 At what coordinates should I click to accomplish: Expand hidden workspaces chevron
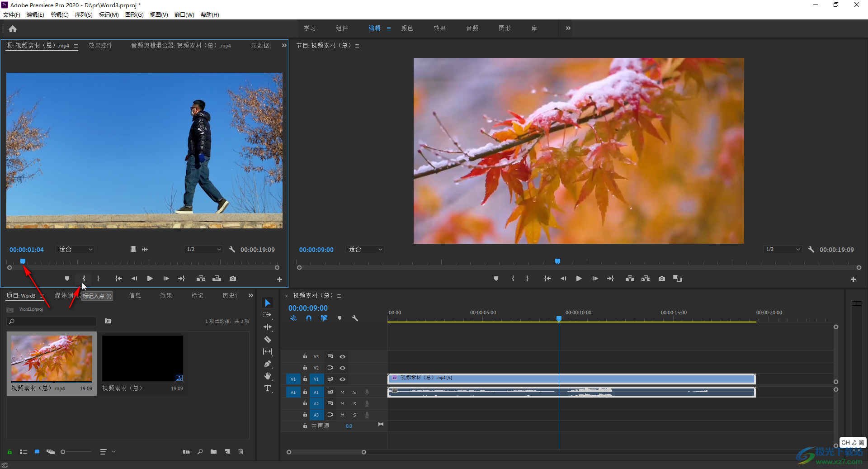tap(568, 28)
